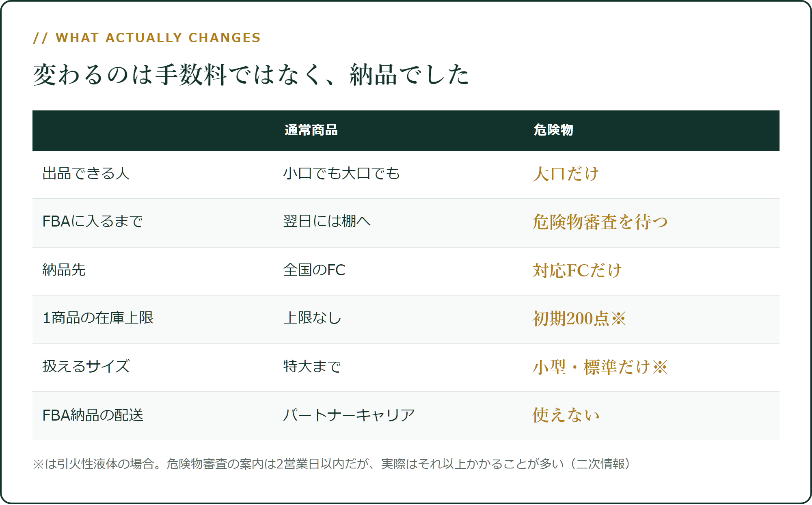Click the cell '上限なし'
The height and width of the screenshot is (505, 812).
[x=312, y=318]
